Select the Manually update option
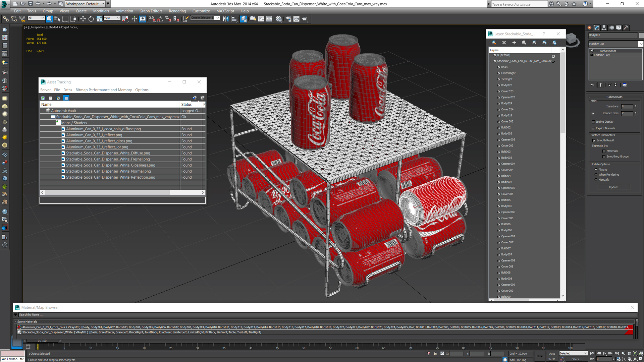644x362 pixels. tap(596, 180)
